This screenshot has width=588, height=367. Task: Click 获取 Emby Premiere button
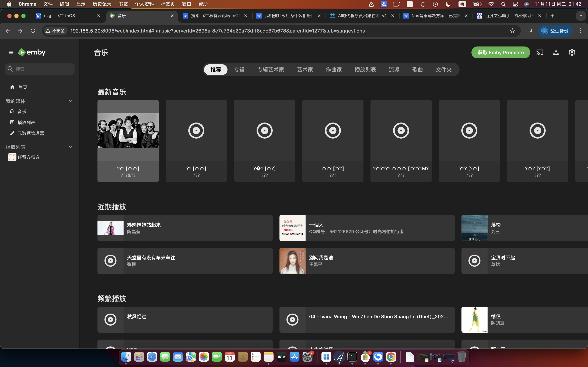[x=500, y=52]
